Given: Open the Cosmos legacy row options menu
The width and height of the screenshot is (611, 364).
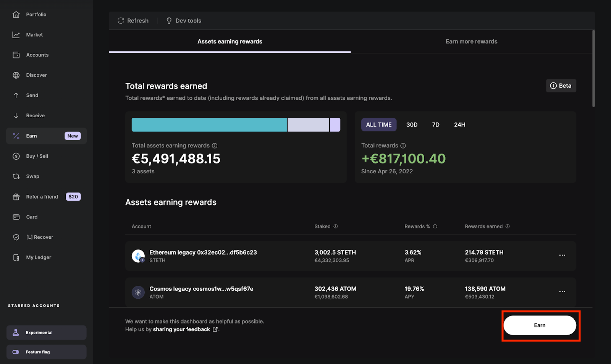Looking at the screenshot, I should point(562,291).
